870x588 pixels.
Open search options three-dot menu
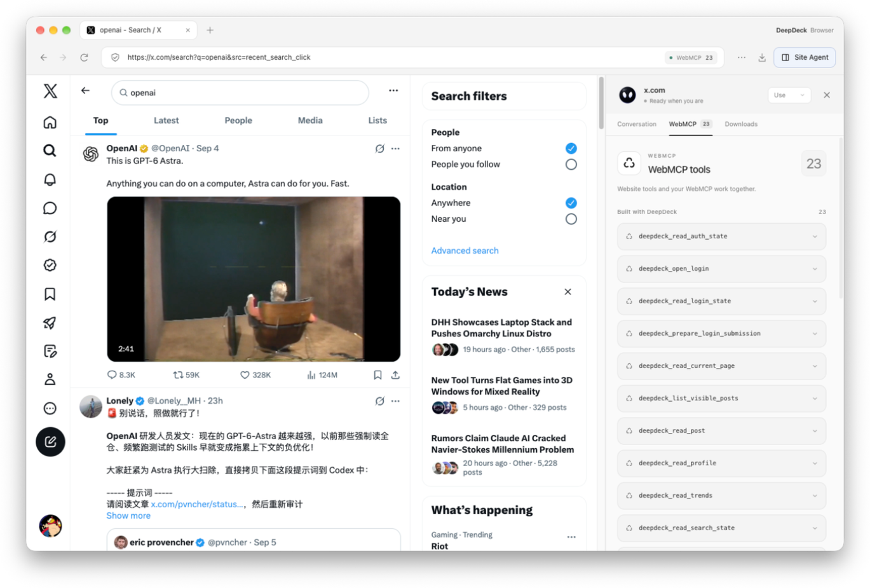393,91
